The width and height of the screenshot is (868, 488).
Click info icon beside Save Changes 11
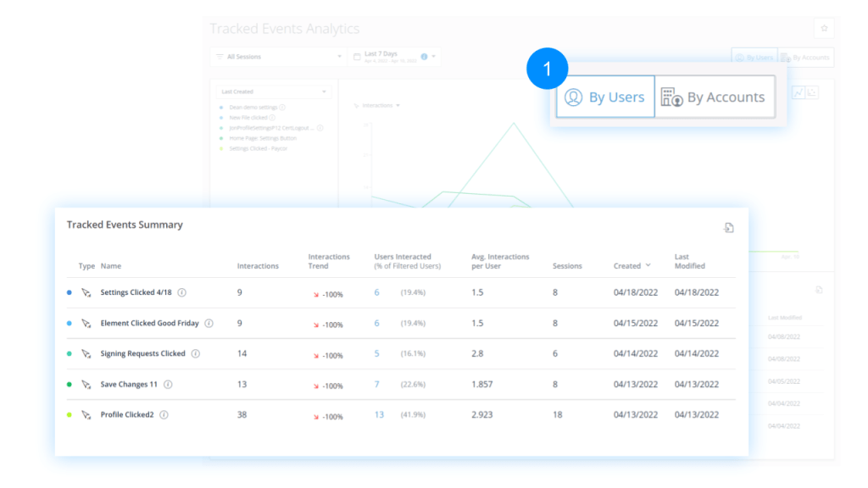coord(168,385)
